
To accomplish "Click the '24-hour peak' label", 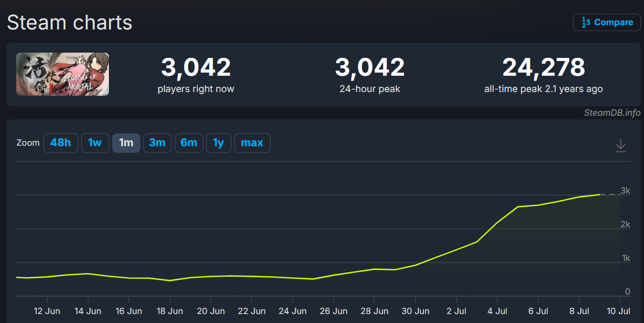I will (370, 89).
